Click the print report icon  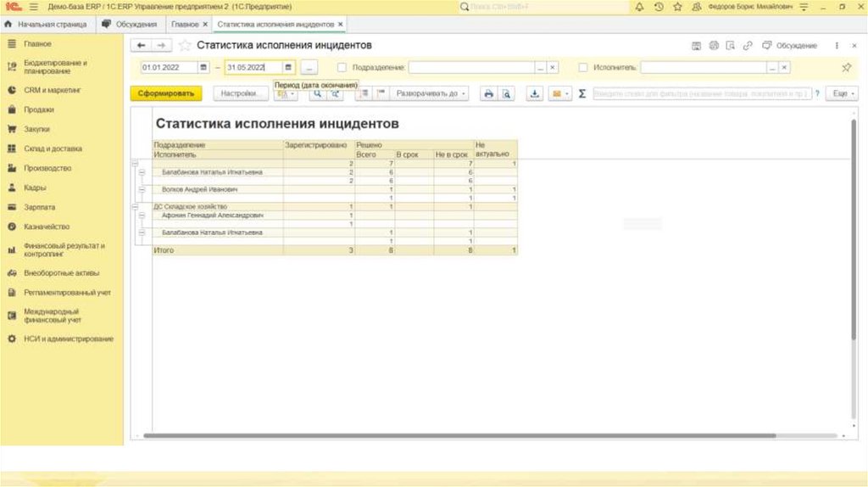pos(489,94)
